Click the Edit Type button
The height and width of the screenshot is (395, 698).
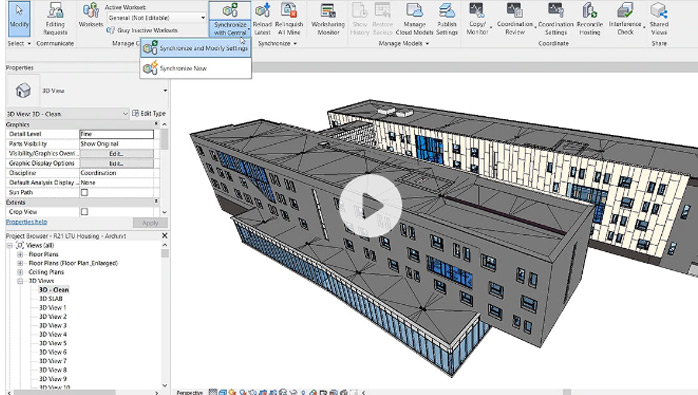(x=149, y=114)
